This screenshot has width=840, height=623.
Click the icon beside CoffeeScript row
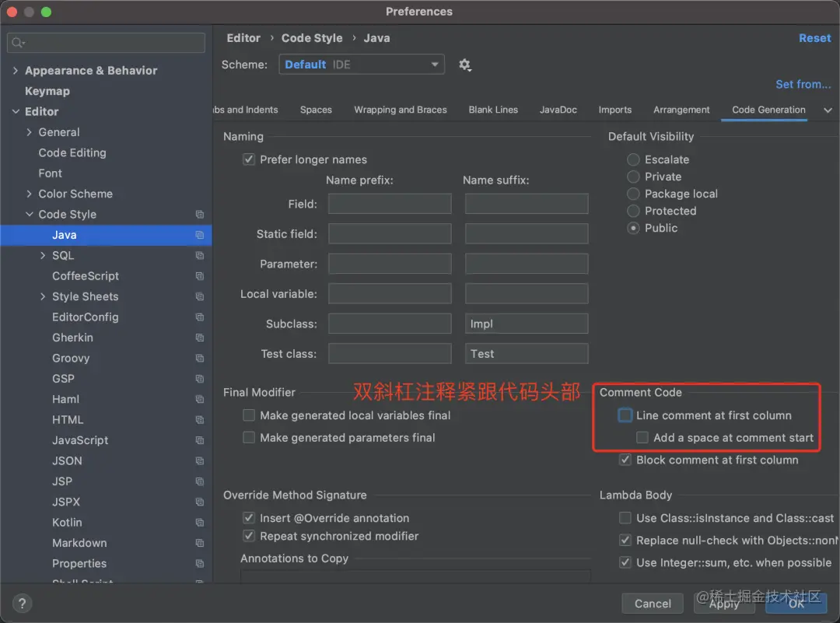tap(200, 276)
